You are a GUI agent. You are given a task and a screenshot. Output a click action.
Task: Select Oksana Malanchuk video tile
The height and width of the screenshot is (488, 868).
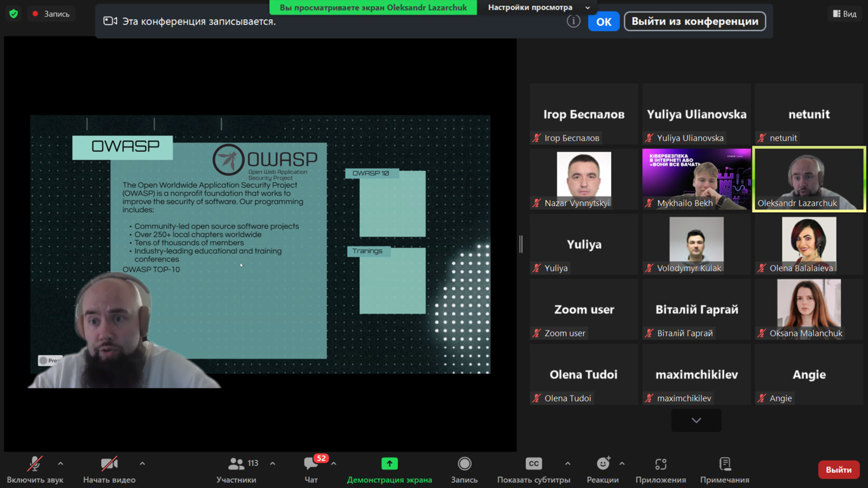[x=809, y=309]
